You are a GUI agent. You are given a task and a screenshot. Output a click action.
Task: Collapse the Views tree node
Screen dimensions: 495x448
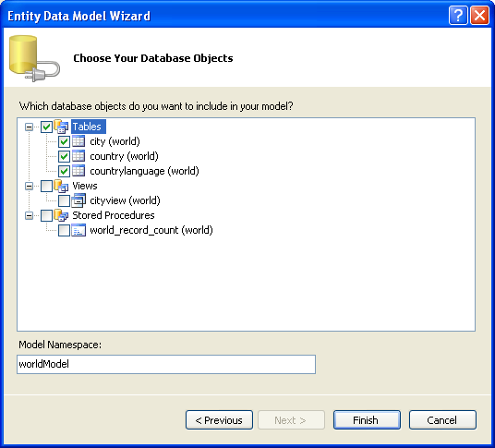tap(29, 187)
